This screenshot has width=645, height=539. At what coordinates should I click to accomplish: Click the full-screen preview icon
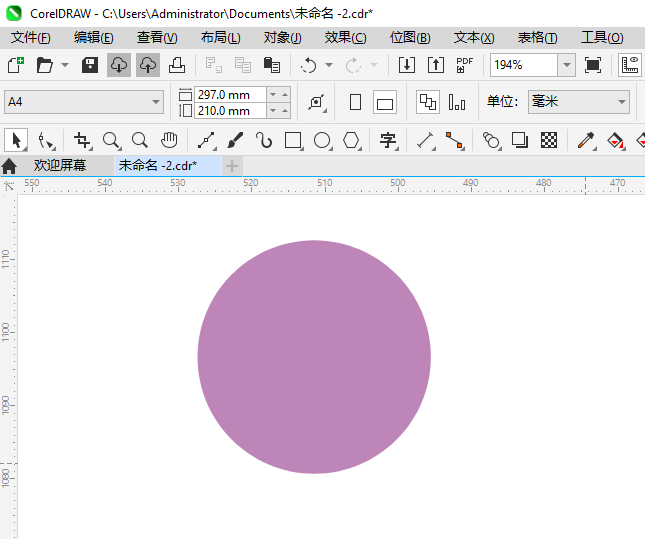(593, 65)
